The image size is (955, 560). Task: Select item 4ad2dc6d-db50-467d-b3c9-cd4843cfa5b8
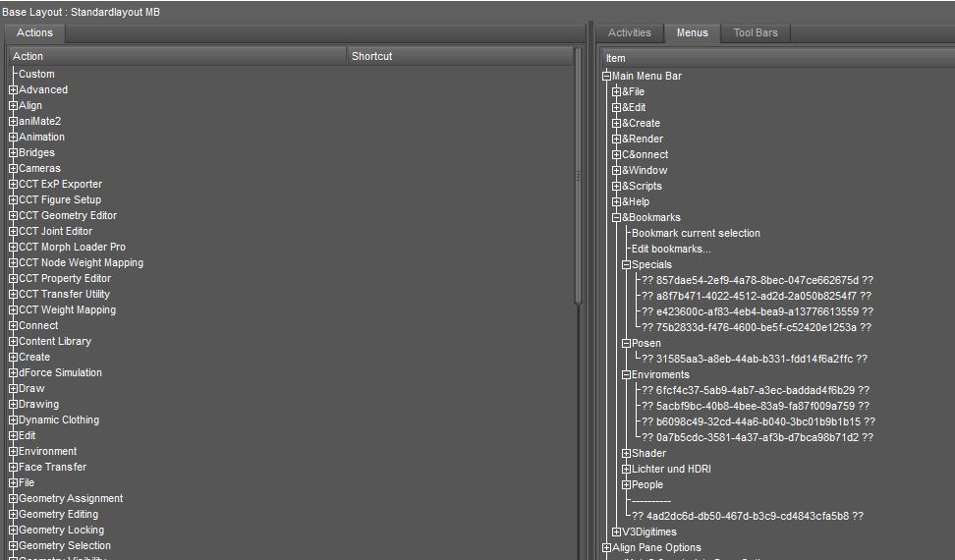tap(748, 516)
